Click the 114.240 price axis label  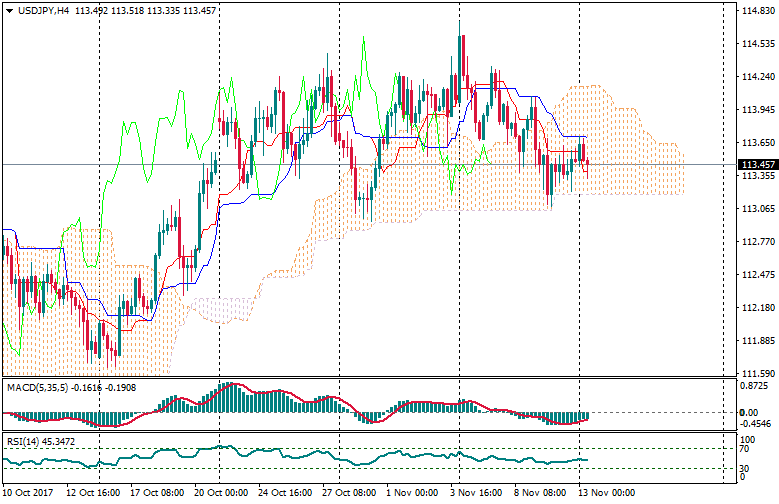755,77
